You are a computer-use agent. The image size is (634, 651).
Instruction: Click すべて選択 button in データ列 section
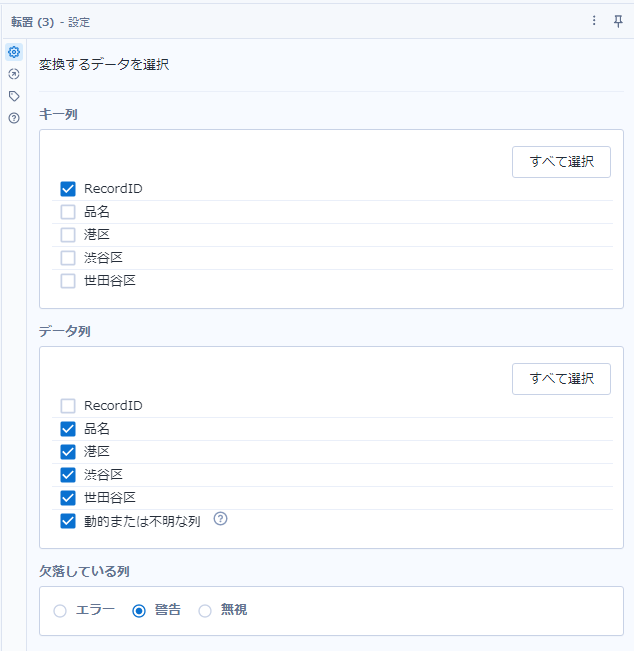point(561,378)
